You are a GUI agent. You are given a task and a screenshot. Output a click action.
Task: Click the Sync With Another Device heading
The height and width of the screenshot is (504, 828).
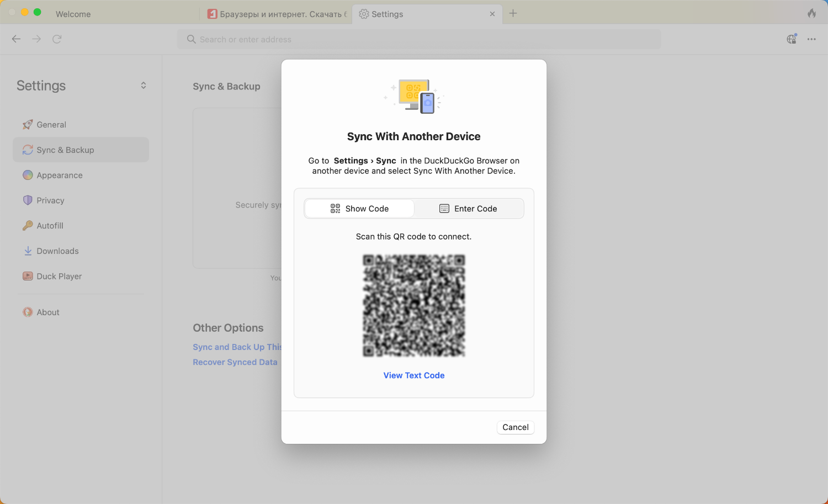tap(414, 136)
